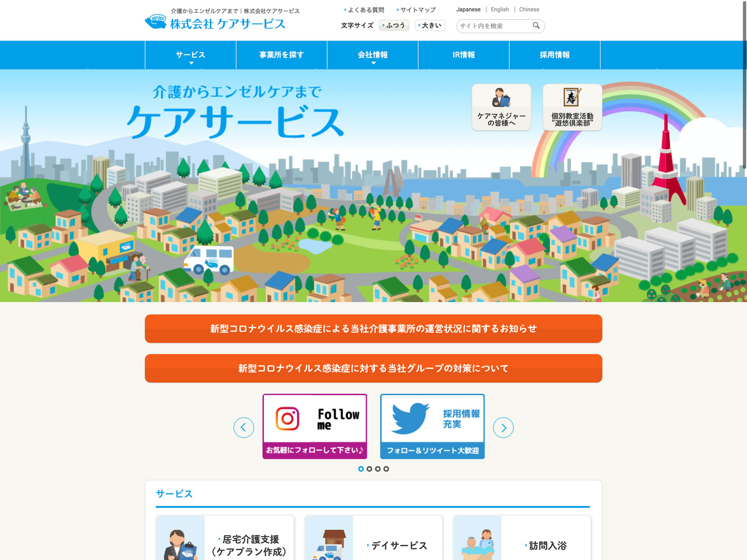747x560 pixels.
Task: Set text size to ふつう
Action: coord(394,26)
